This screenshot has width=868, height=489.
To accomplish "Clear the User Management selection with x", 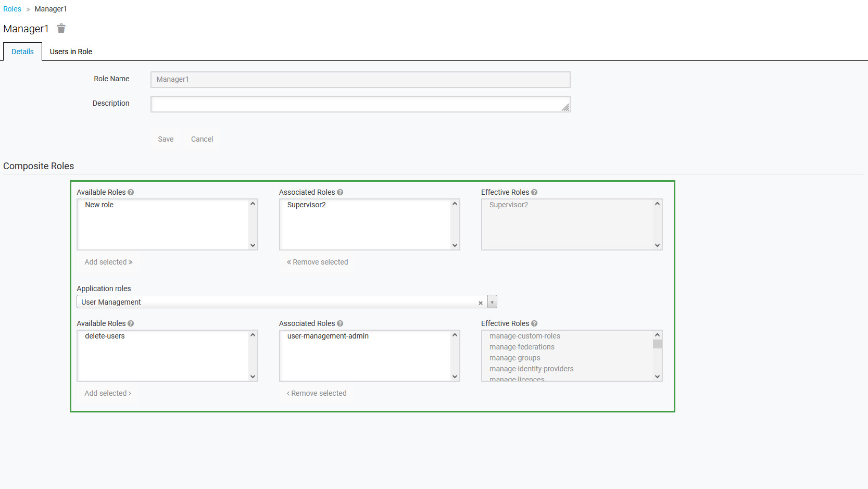I will coord(481,303).
